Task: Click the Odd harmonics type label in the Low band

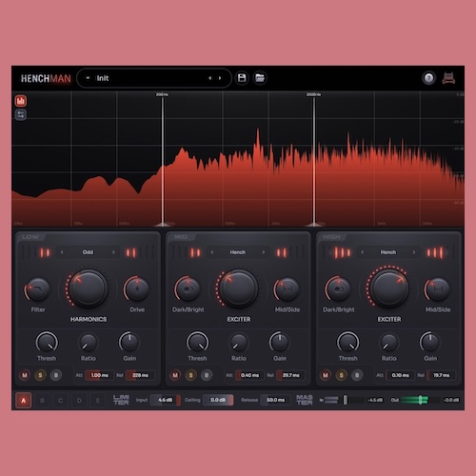Action: (x=88, y=252)
